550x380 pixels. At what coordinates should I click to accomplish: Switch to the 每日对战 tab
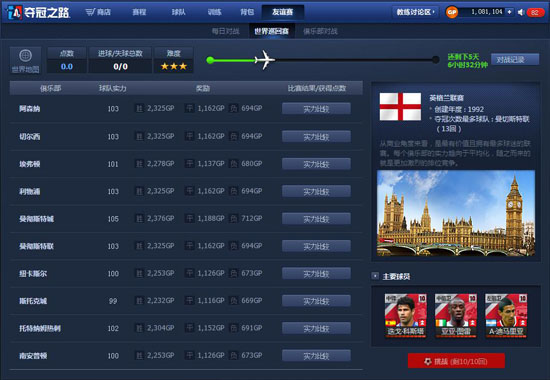pyautogui.click(x=226, y=31)
